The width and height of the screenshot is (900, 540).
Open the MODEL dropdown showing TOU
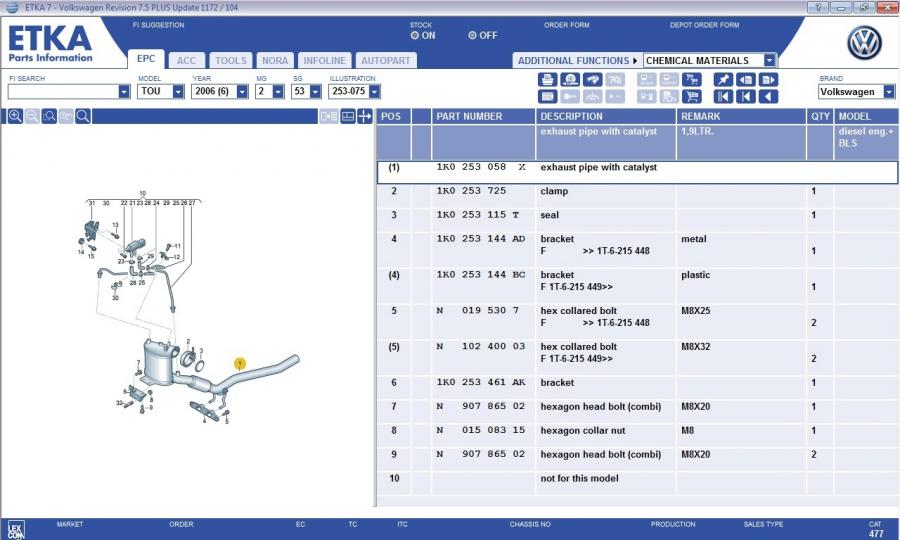click(x=178, y=92)
